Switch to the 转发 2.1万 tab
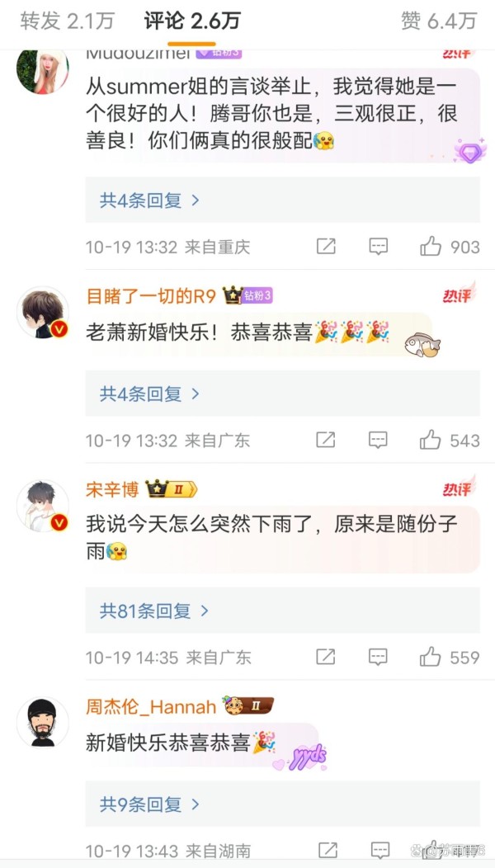 tap(67, 21)
